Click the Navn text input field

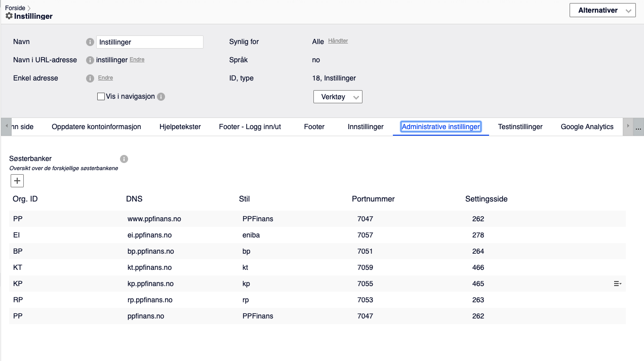pyautogui.click(x=150, y=42)
